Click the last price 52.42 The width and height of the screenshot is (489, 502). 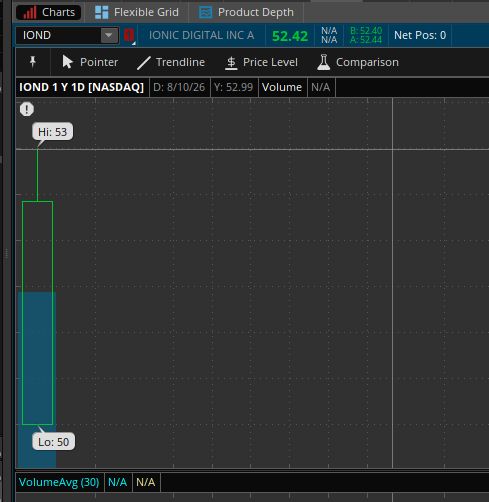290,36
